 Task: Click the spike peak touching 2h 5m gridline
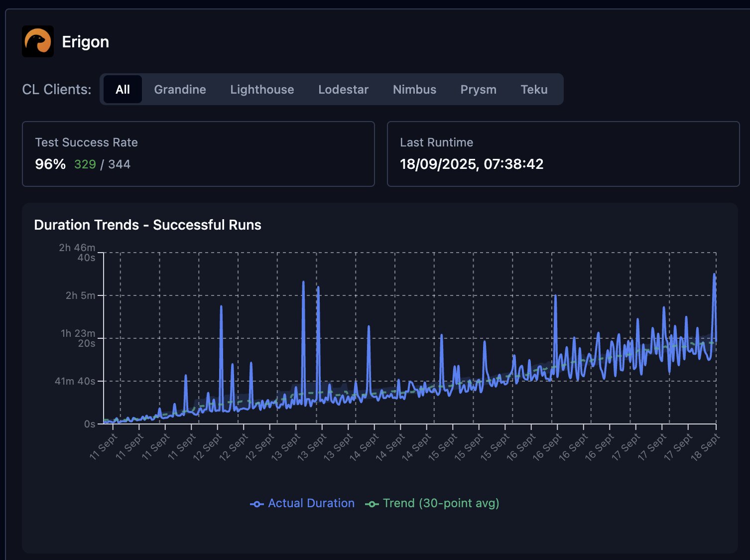(555, 296)
